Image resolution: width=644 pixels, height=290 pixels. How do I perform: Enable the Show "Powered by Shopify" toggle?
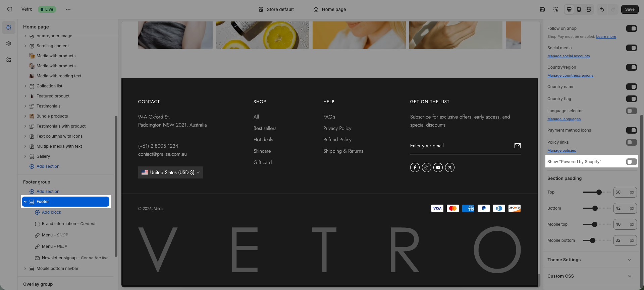point(631,162)
